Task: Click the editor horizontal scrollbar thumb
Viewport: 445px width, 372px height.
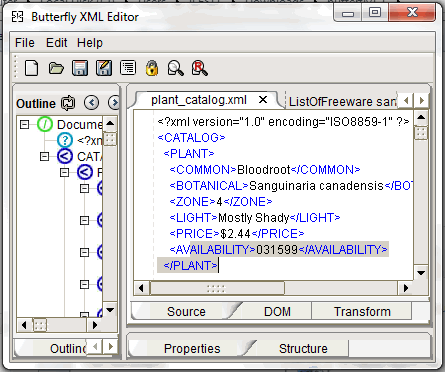Action: pos(217,288)
